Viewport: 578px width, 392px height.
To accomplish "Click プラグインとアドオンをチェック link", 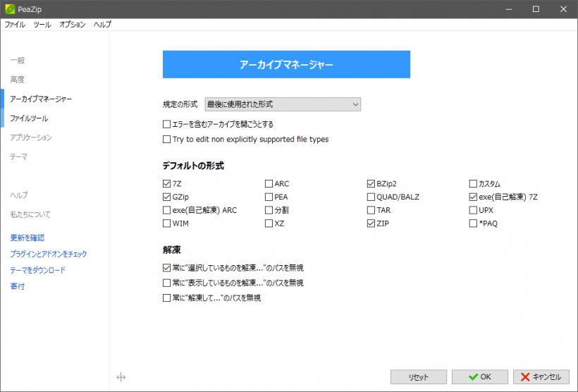I will (x=49, y=254).
